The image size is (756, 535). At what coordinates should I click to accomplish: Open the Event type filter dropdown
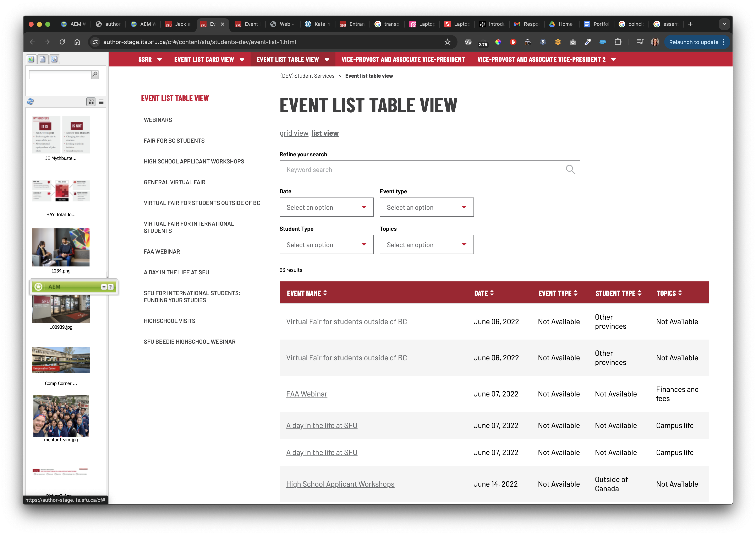coord(426,207)
